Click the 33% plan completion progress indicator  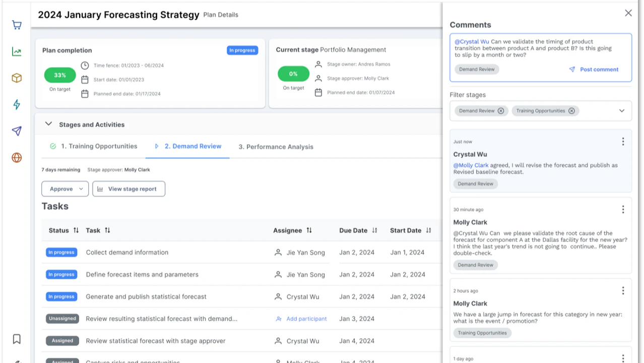pos(59,75)
